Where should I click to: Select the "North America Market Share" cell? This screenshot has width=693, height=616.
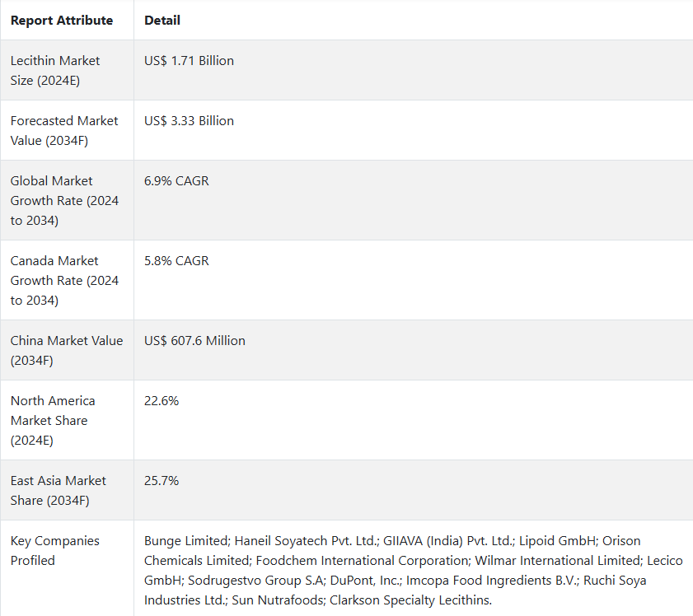[x=53, y=421]
